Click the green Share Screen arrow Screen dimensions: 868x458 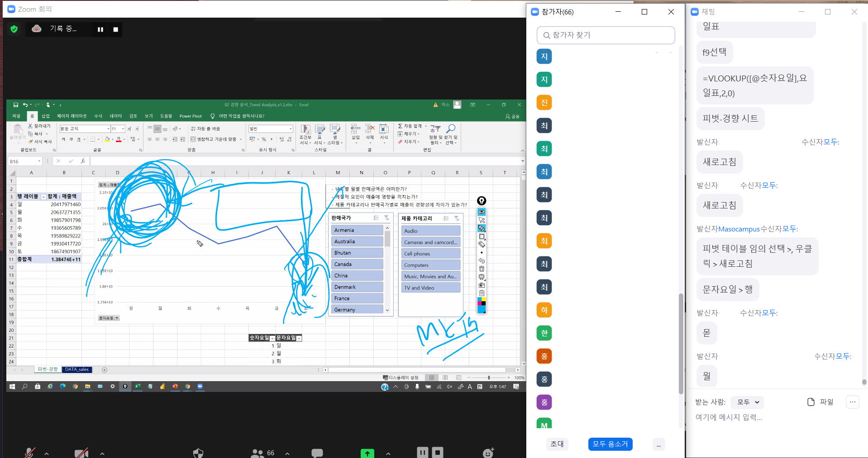click(367, 453)
